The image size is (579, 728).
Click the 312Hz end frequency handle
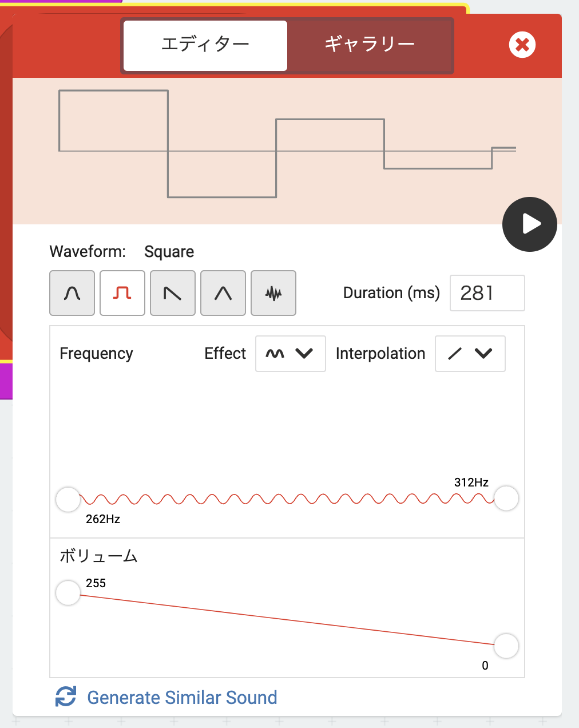coord(506,498)
